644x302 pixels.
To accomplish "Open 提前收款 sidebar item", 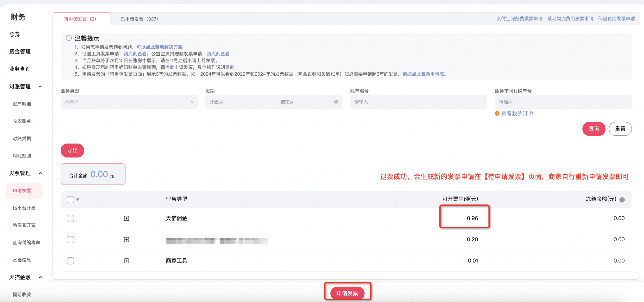I will (22, 295).
